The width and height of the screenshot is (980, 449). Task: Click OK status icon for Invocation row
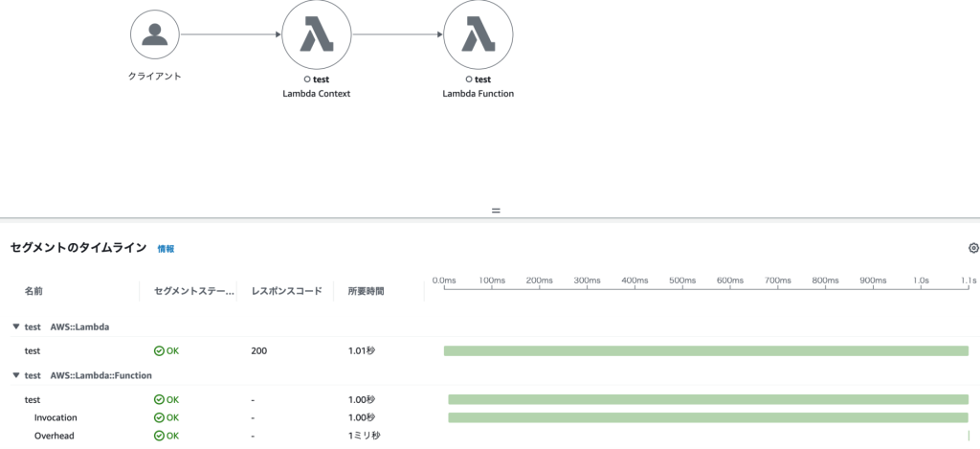click(x=159, y=418)
